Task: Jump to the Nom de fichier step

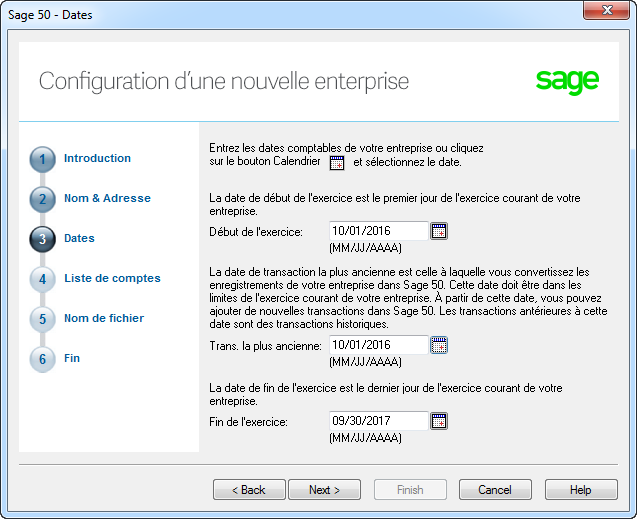Action: tap(104, 318)
